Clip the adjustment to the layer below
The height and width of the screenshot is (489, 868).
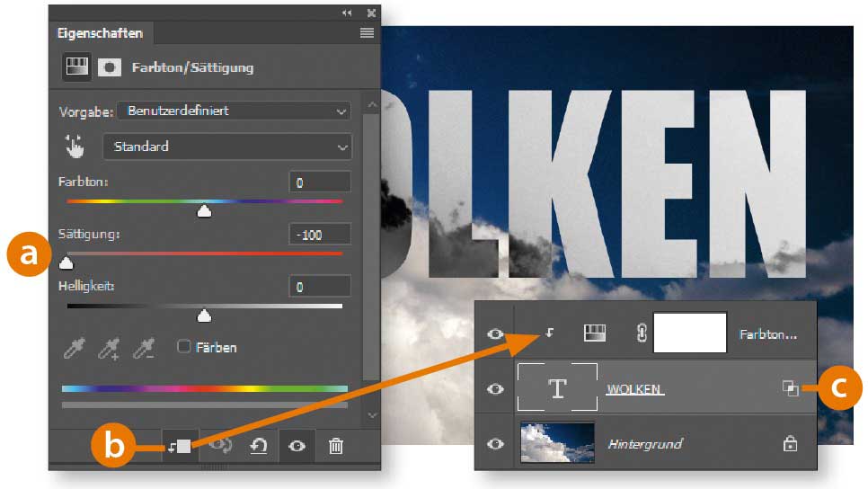point(180,446)
